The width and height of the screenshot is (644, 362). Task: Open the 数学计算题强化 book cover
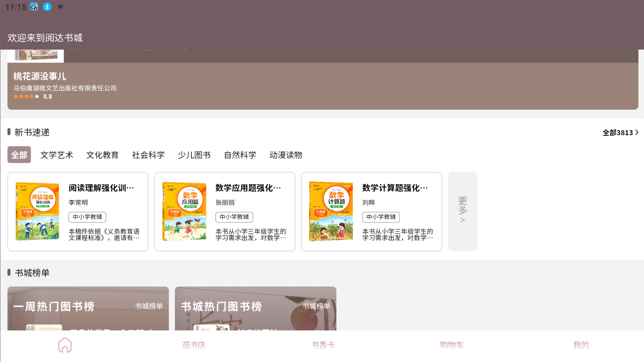tap(331, 211)
